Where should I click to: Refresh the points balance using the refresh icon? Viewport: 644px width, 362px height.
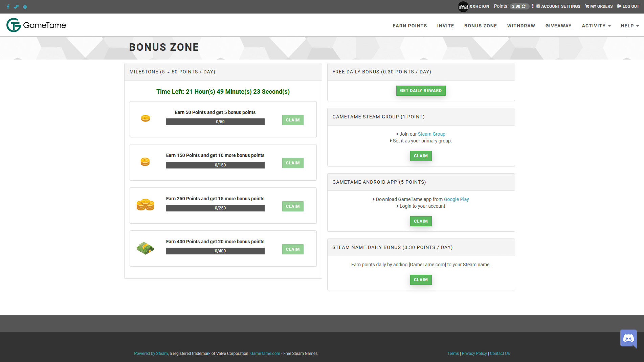point(524,6)
